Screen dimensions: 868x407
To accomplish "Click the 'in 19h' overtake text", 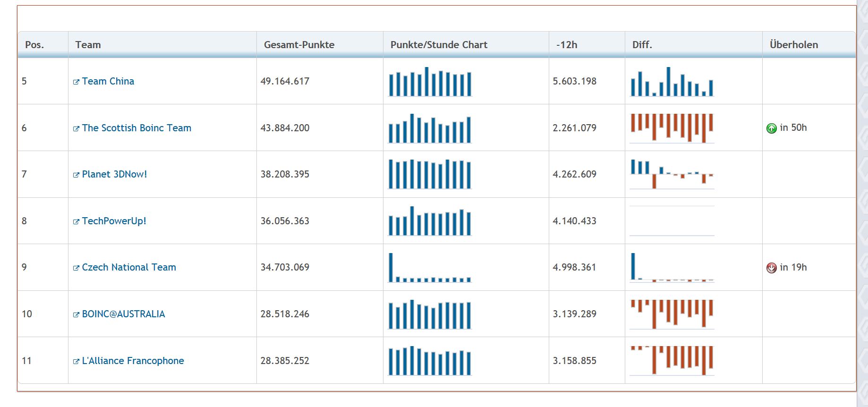I will point(793,267).
